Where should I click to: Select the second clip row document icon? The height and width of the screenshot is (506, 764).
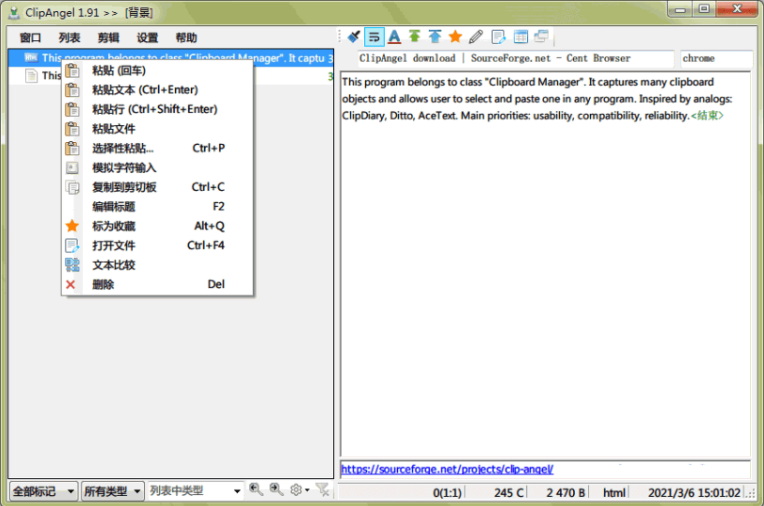pyautogui.click(x=31, y=76)
